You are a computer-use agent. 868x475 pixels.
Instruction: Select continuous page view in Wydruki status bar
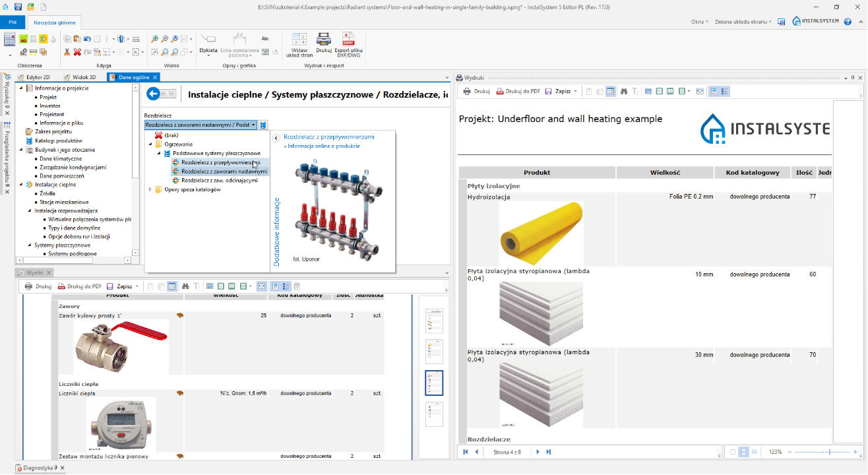point(743,452)
